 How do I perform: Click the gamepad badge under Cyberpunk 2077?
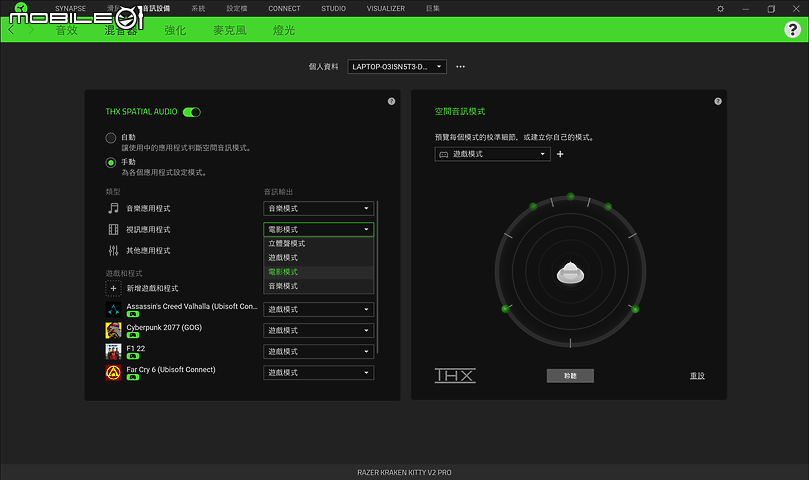point(133,335)
